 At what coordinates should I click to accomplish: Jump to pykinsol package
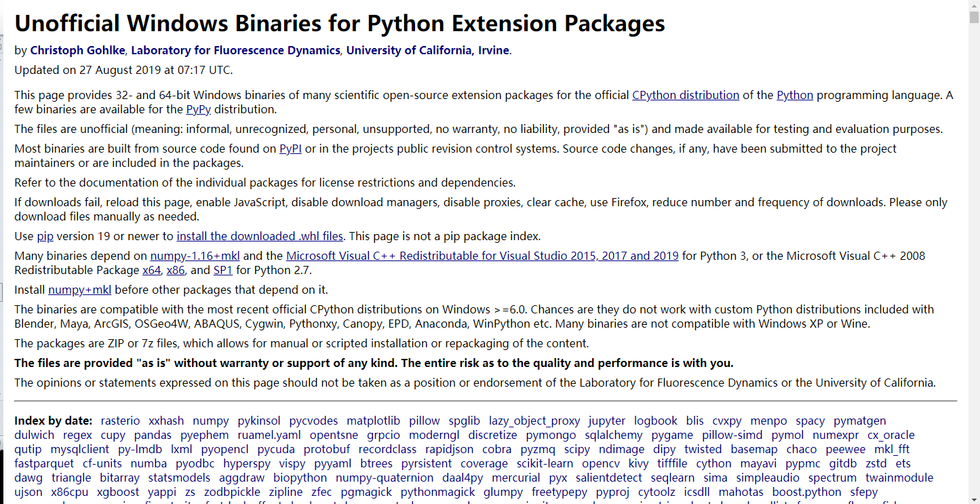(259, 421)
